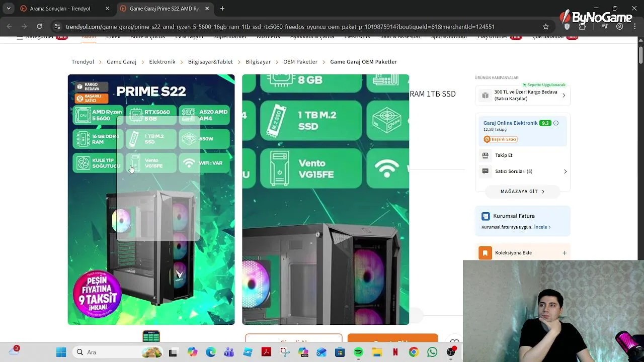Image resolution: width=644 pixels, height=362 pixels.
Task: Open Satıcı Soruları (5)
Action: (x=513, y=171)
